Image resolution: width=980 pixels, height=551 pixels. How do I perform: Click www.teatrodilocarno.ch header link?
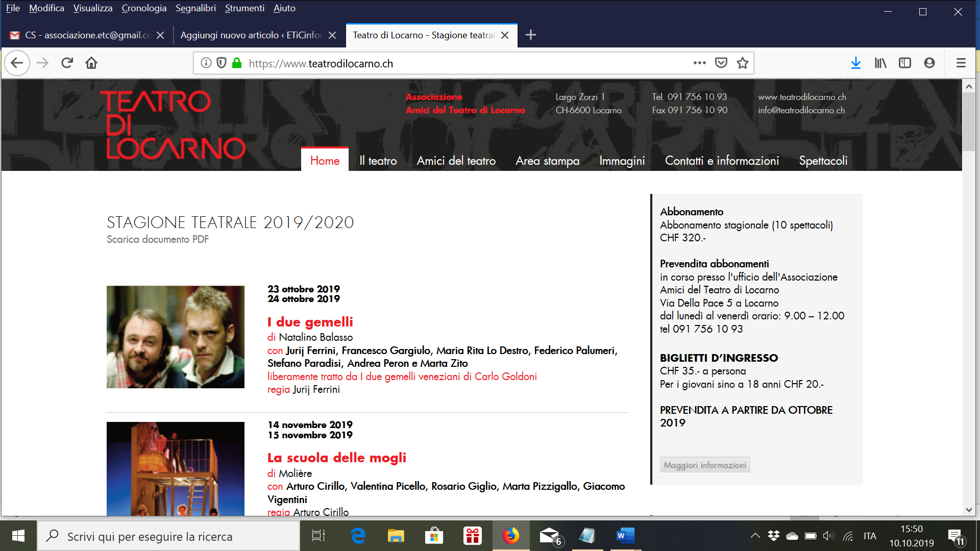point(802,97)
